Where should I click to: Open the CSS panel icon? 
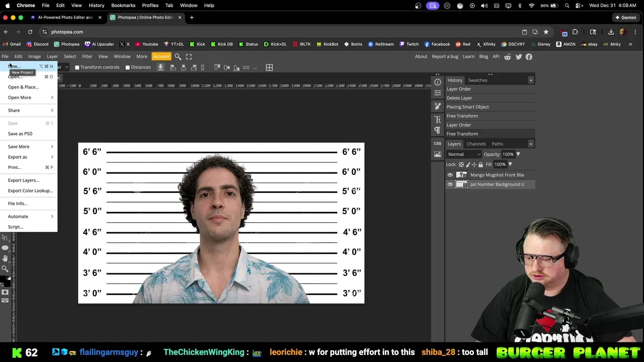point(438,143)
